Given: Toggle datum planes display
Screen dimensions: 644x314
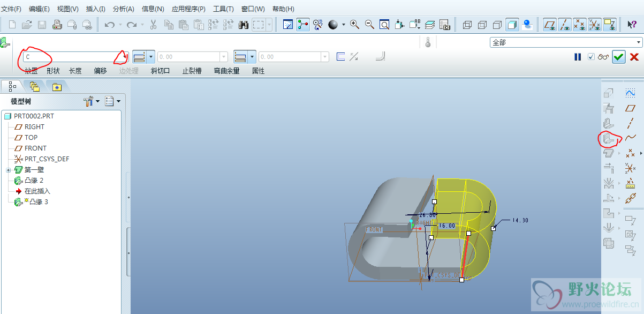Looking at the screenshot, I should (x=549, y=24).
